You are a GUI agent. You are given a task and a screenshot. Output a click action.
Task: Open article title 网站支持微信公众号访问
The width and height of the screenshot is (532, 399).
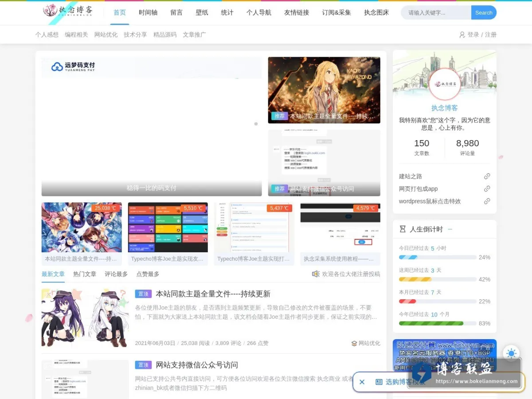pos(197,365)
